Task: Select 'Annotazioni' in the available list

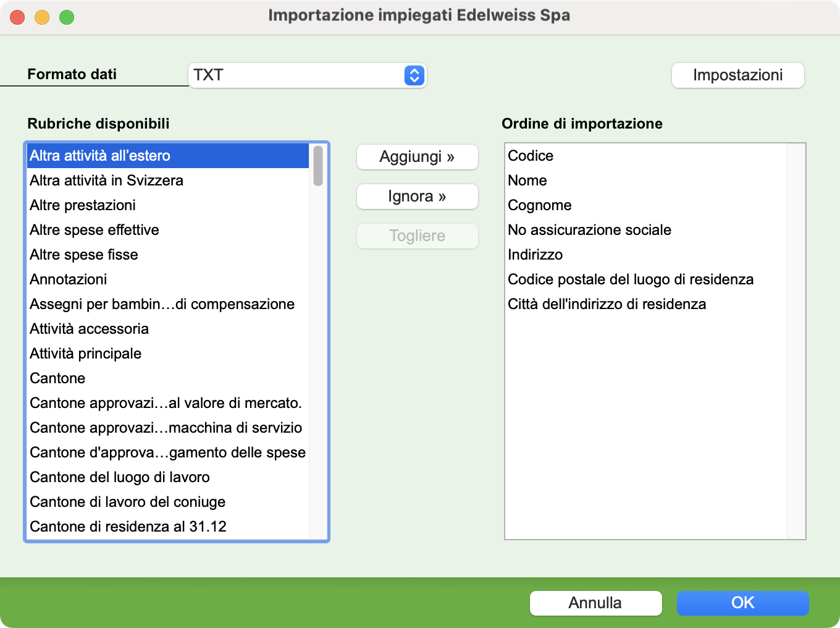Action: point(168,279)
